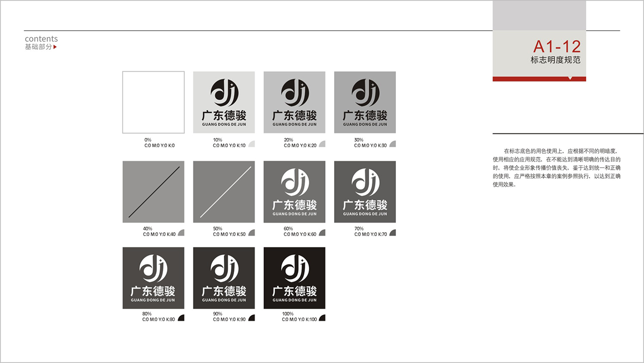This screenshot has width=644, height=363.
Task: Pick the K:20 quarter-circle color swatch
Action: pos(322,144)
